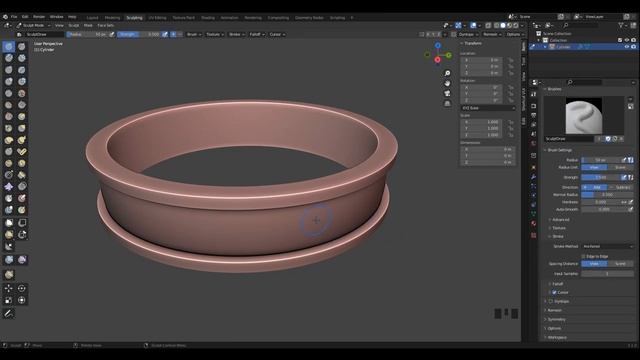Select the Inflate brush tool
The image size is (640, 360).
click(9, 81)
